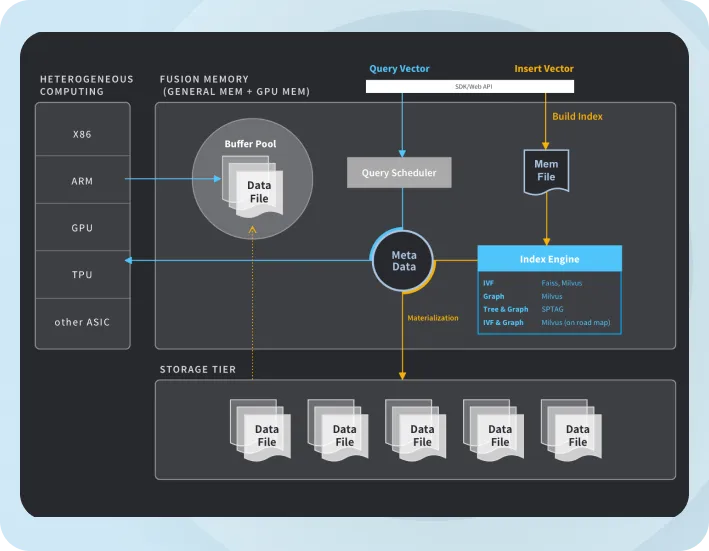Click the Graph index type row
709x551 pixels.
pos(550,297)
